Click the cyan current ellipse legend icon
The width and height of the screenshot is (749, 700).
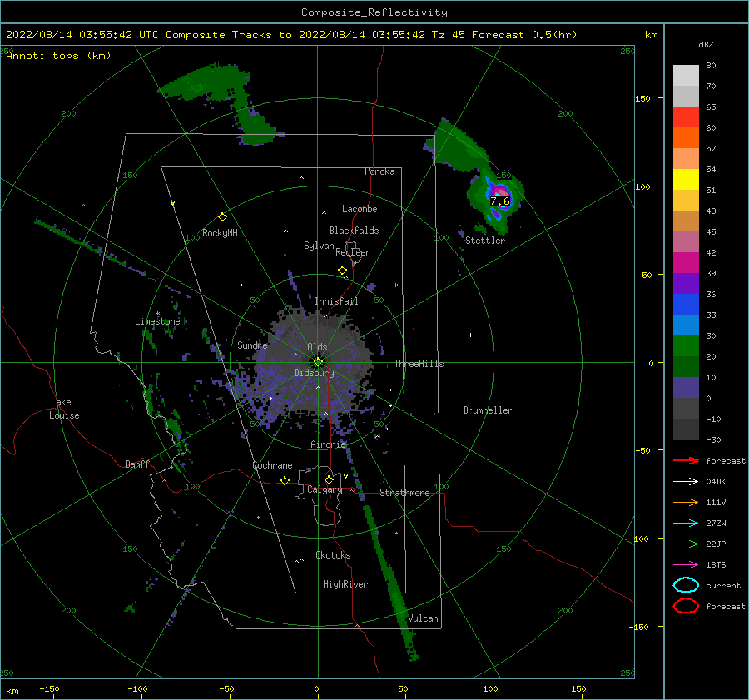(686, 585)
